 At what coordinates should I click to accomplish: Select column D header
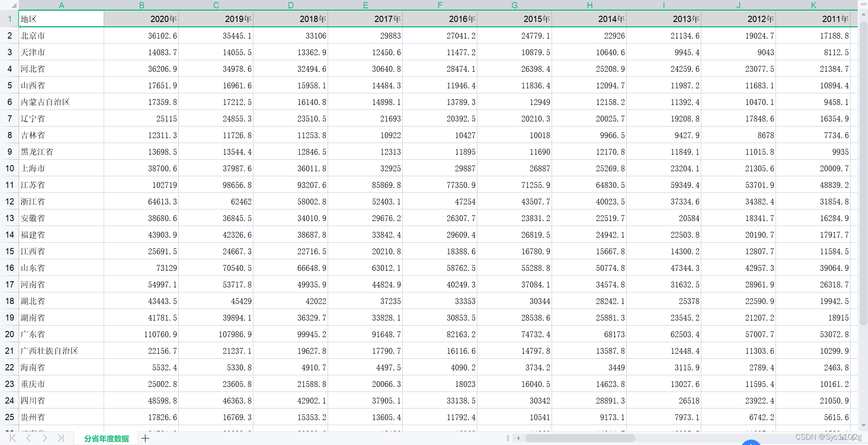coord(291,5)
